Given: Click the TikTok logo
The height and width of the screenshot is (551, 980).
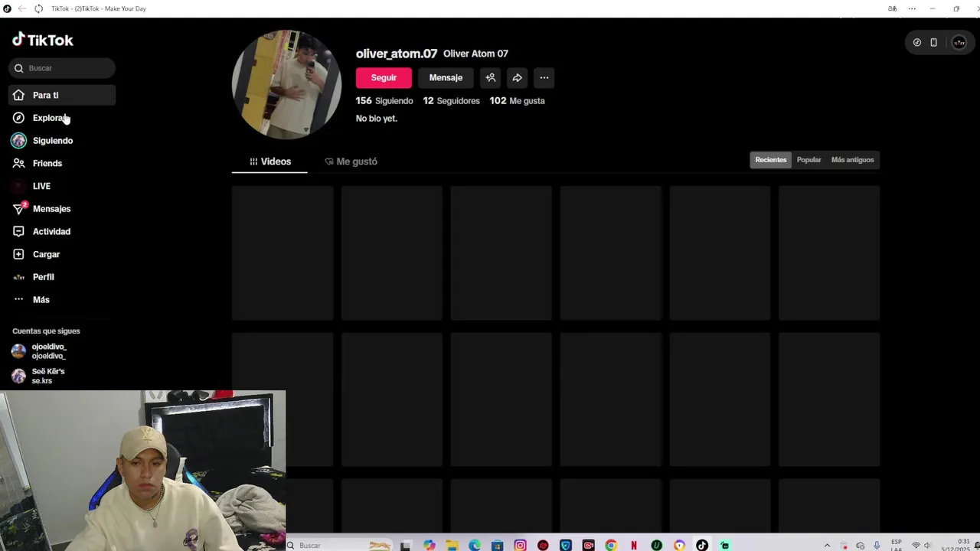Looking at the screenshot, I should pos(43,40).
